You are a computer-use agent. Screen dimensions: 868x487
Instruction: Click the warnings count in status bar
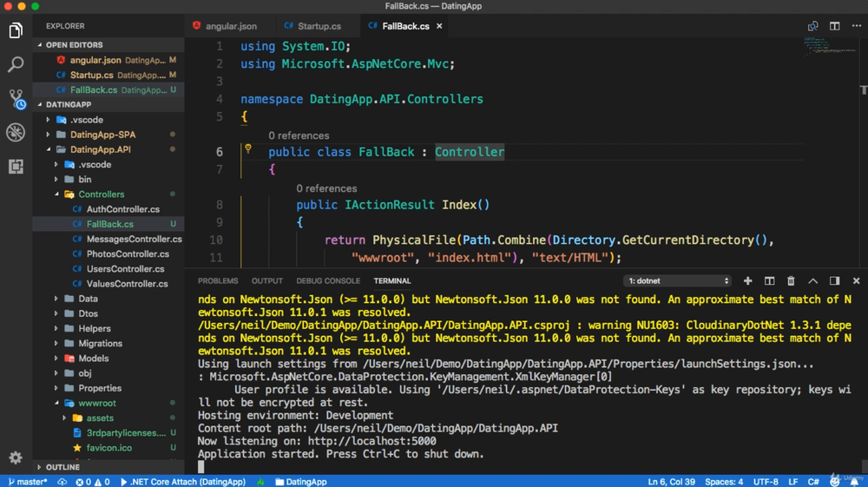(102, 482)
